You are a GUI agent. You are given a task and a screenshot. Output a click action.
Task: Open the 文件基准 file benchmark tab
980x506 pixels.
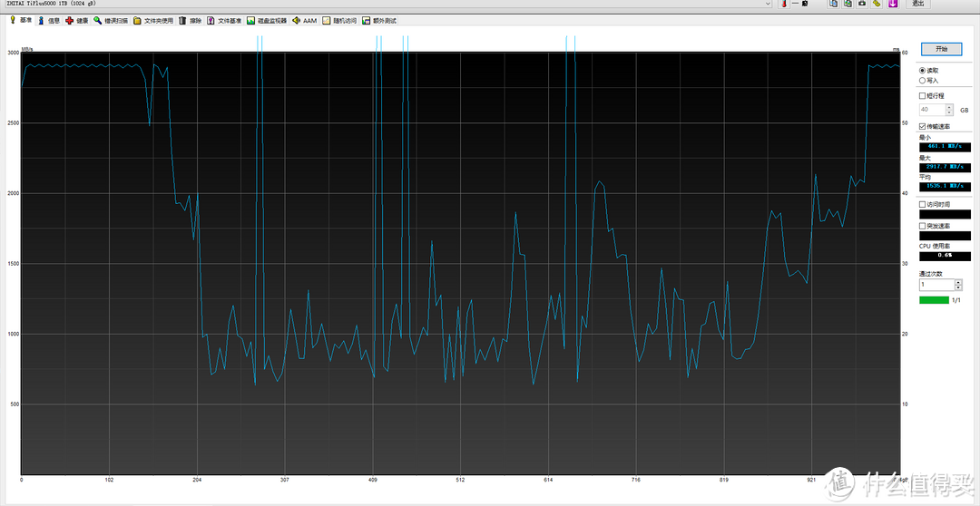pos(224,21)
